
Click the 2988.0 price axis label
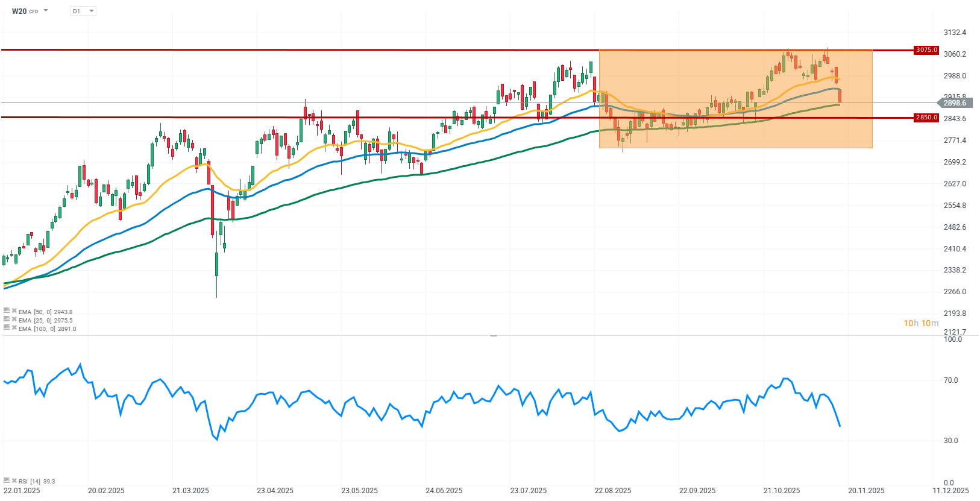(955, 76)
